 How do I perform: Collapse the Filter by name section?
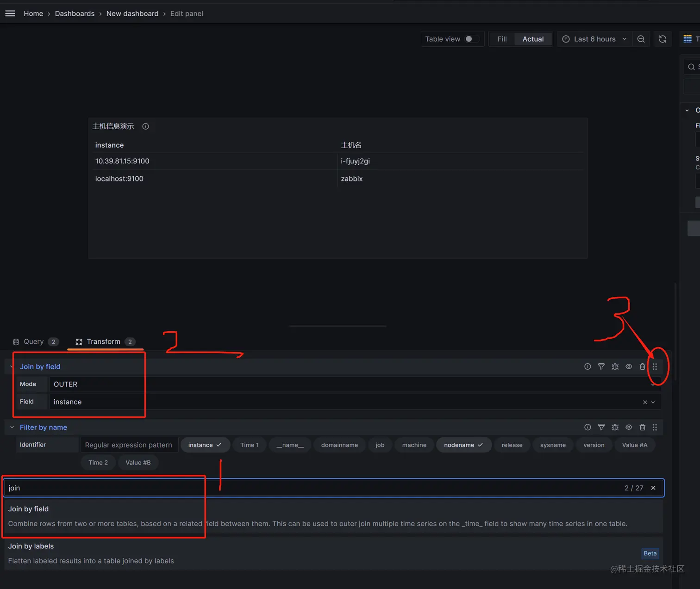12,427
